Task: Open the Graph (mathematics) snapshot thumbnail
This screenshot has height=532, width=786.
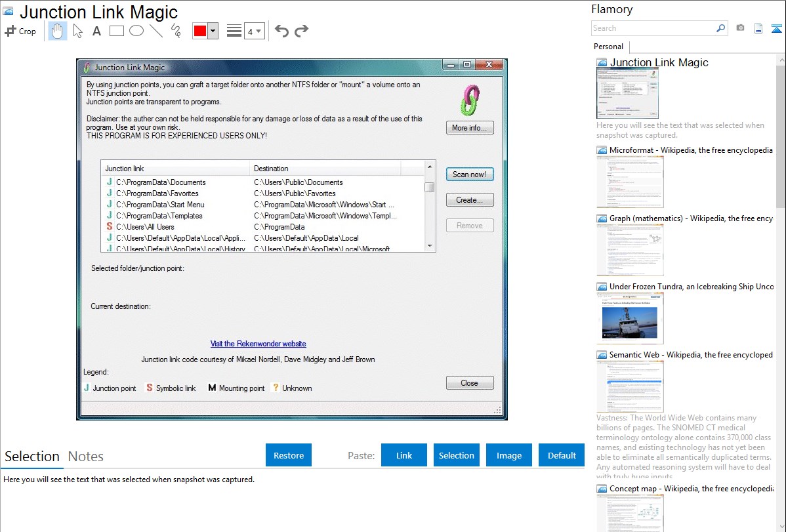Action: tap(630, 250)
